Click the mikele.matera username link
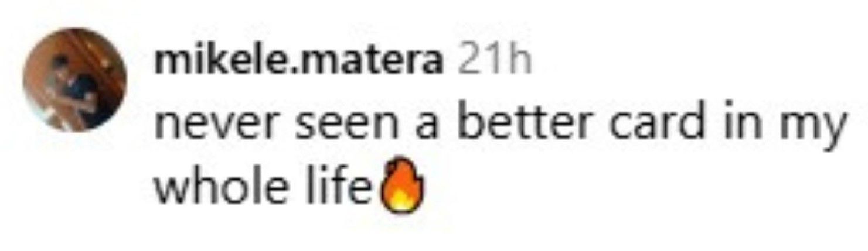 pyautogui.click(x=299, y=62)
